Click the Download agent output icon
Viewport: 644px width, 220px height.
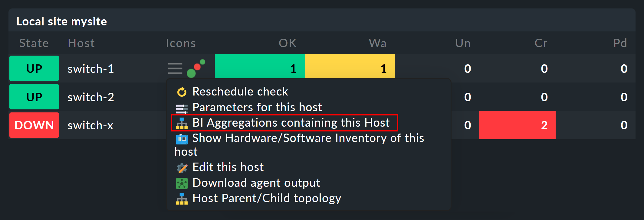coord(182,183)
